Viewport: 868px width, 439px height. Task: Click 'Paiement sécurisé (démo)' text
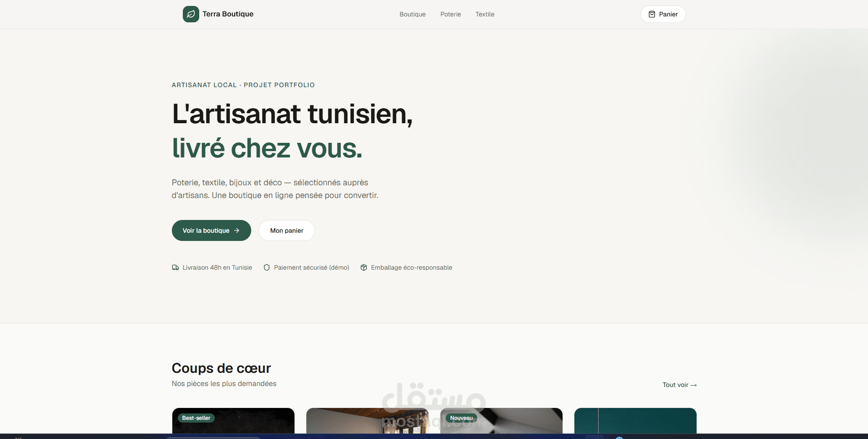311,267
